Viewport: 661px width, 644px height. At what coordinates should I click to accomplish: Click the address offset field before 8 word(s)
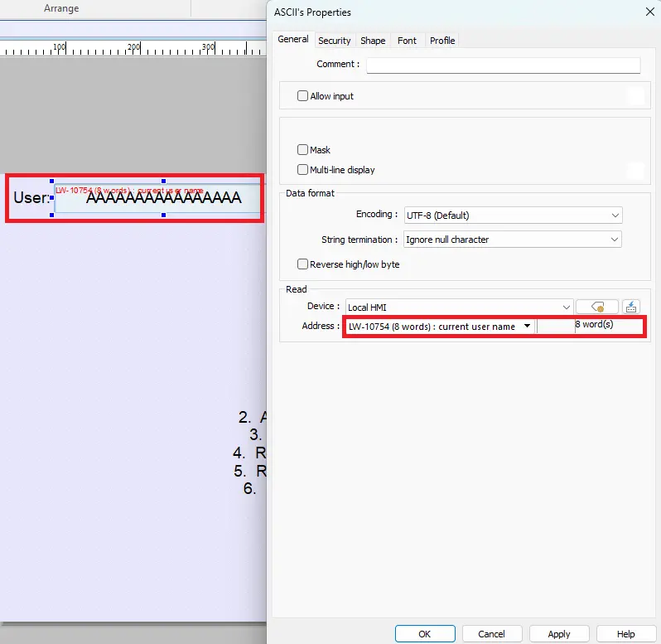[x=556, y=326]
